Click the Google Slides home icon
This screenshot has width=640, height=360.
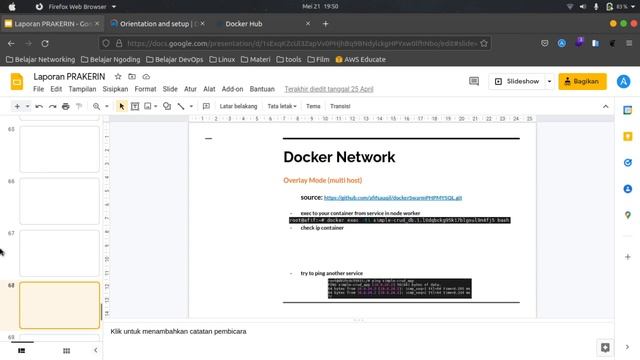point(17,82)
